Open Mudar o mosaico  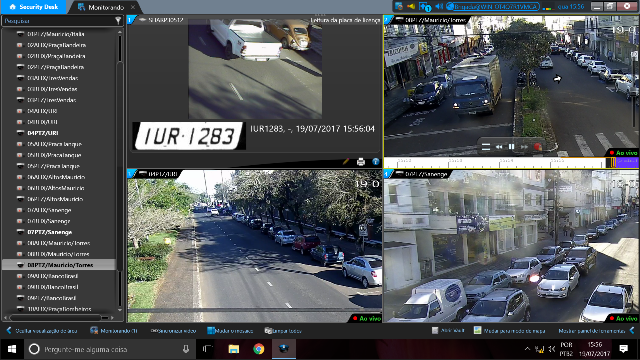coord(230,331)
